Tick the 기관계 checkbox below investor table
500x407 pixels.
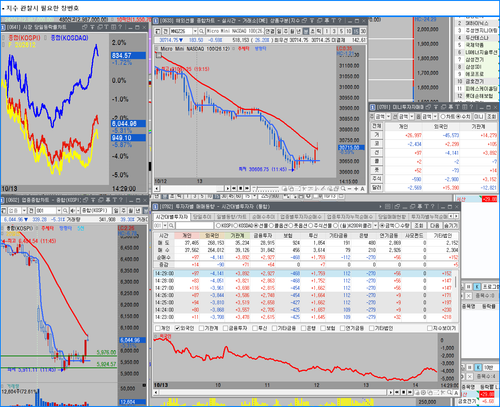coord(201,328)
